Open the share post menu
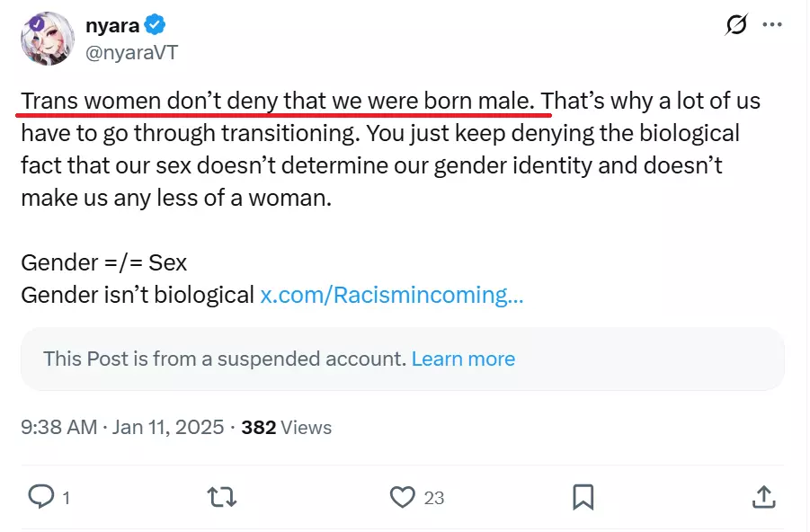Viewport: 810px width, 532px height. [763, 496]
